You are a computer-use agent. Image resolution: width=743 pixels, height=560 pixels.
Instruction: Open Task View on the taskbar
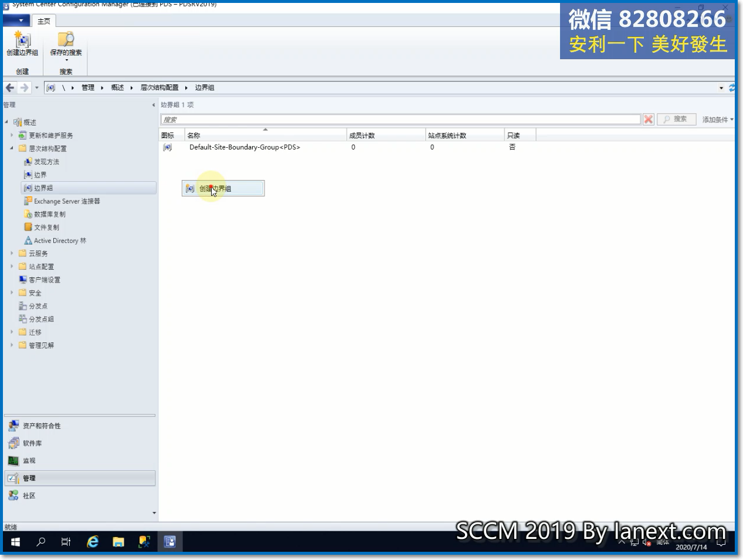(66, 542)
